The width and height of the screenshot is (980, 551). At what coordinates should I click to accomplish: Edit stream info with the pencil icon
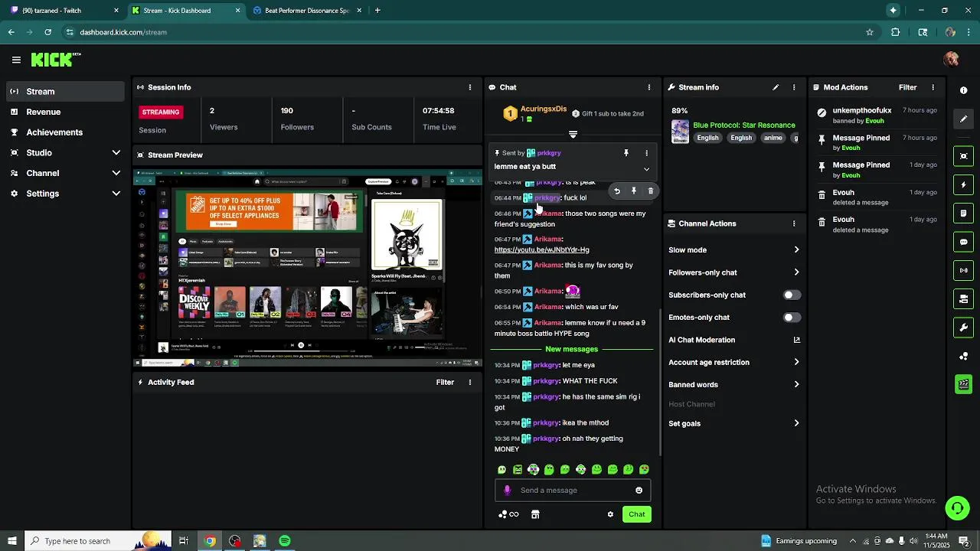pyautogui.click(x=775, y=87)
